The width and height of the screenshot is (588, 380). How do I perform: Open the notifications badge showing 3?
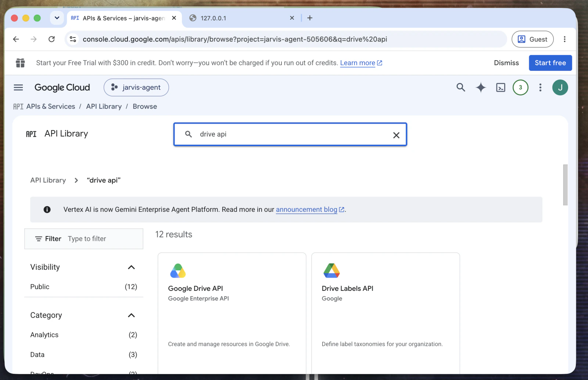[520, 87]
